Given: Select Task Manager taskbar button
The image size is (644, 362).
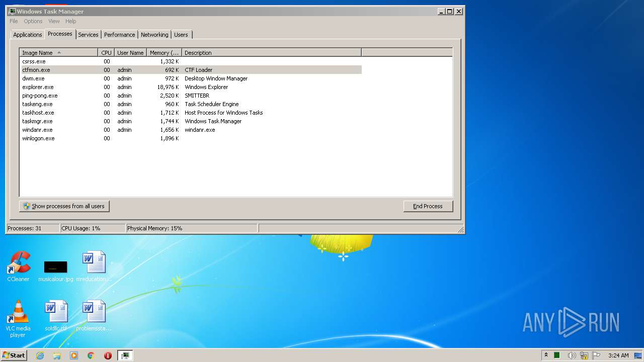Looking at the screenshot, I should click(x=125, y=355).
